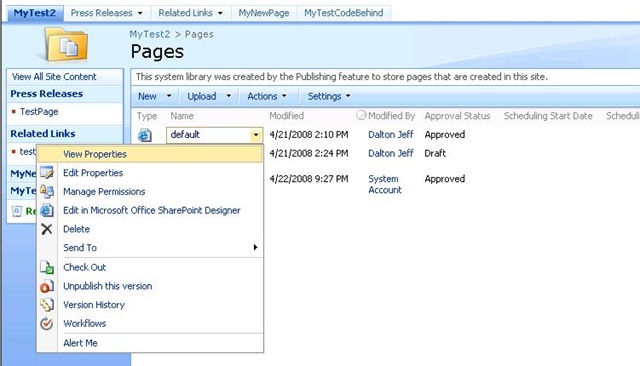This screenshot has width=640, height=366.
Task: Click the Edit Properties notepad icon
Action: tap(47, 173)
